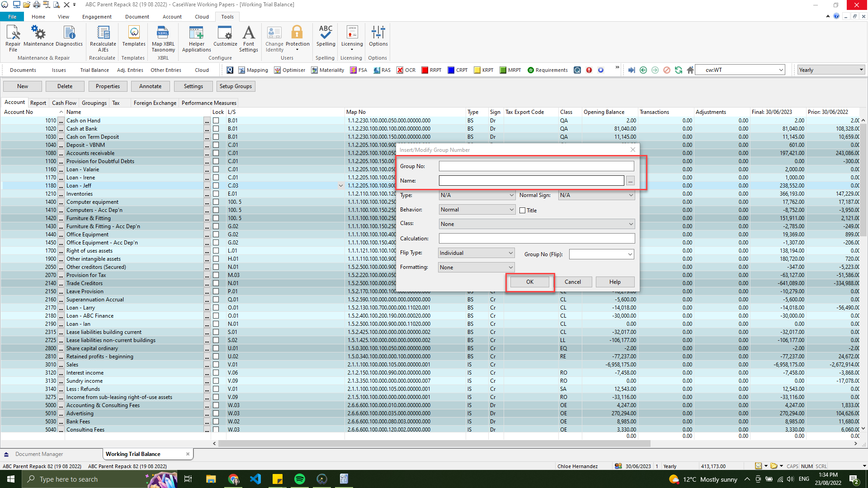The image size is (868, 488).
Task: Open Helper Applications
Action: [197, 38]
